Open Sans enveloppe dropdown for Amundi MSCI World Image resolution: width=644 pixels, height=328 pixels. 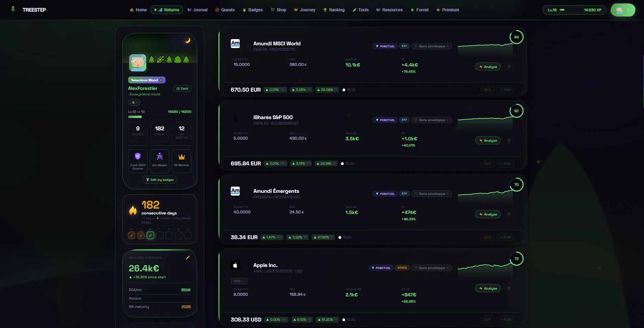(x=432, y=46)
